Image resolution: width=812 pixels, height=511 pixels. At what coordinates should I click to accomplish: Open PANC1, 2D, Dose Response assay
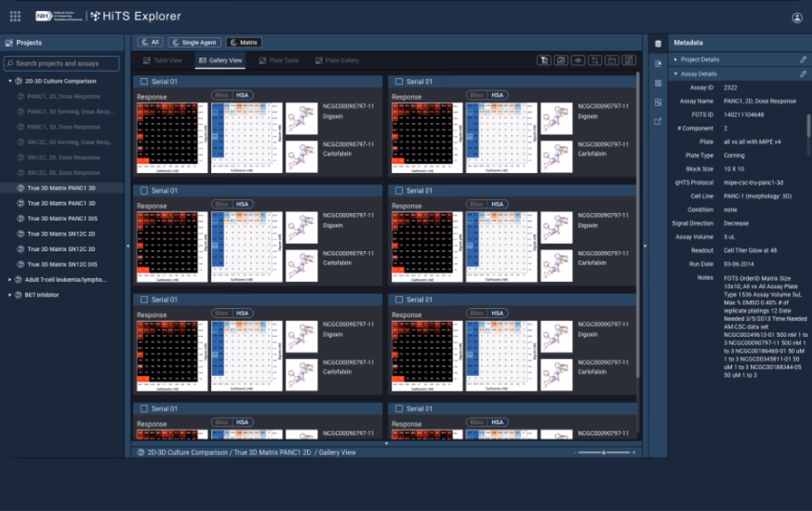[x=64, y=96]
